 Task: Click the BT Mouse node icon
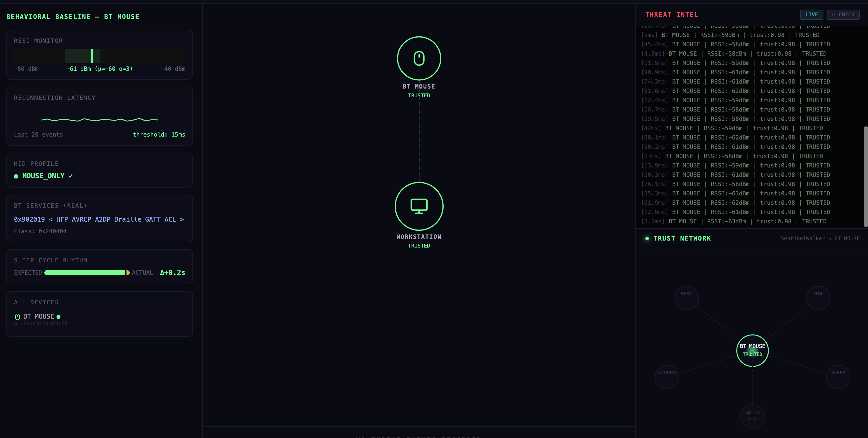[x=419, y=58]
